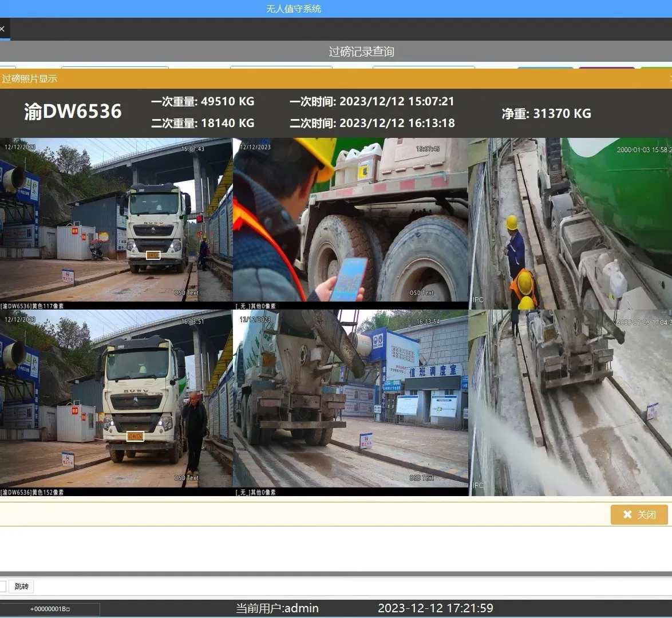
Task: Open the leftmost search dropdown above the modal
Action: 114,68
